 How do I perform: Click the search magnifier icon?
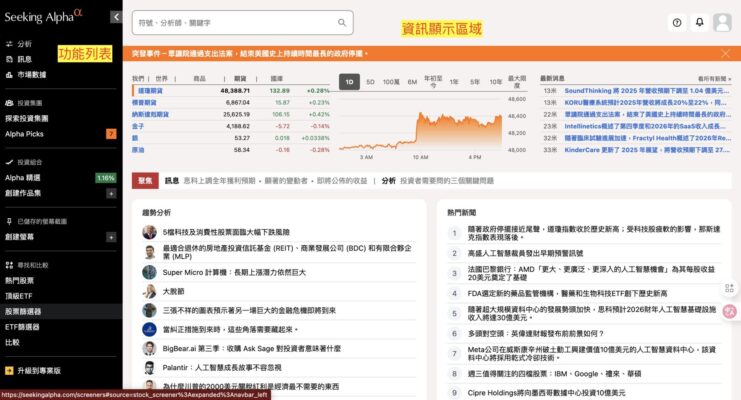(342, 22)
